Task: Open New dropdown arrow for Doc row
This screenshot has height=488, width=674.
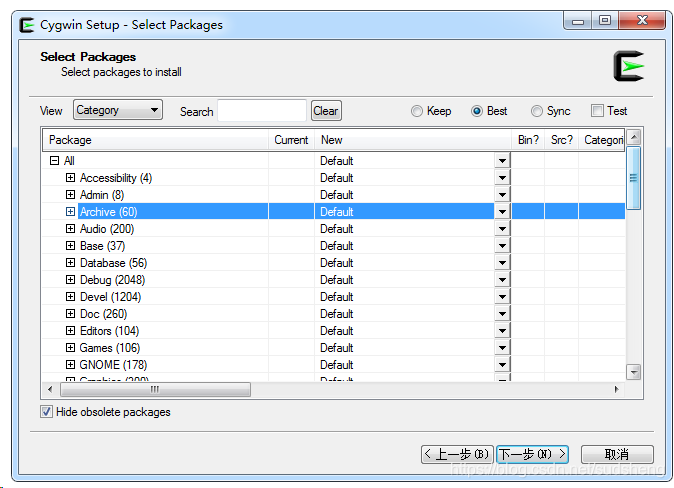Action: (502, 313)
